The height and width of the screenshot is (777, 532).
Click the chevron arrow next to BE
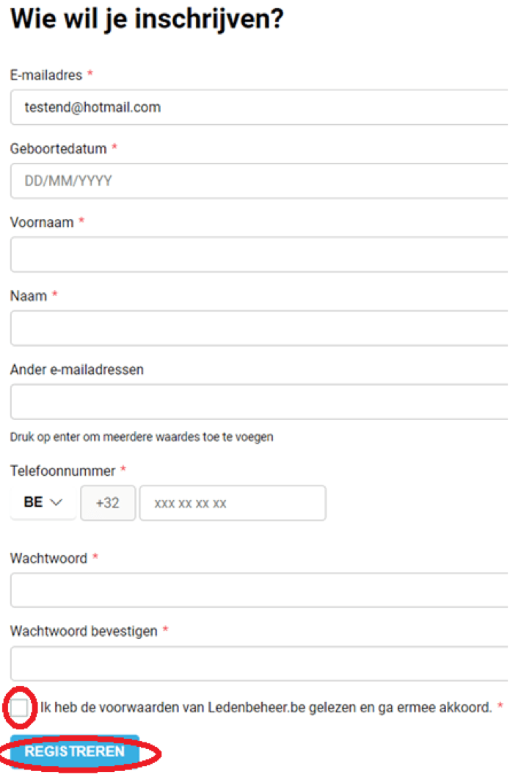tap(57, 502)
